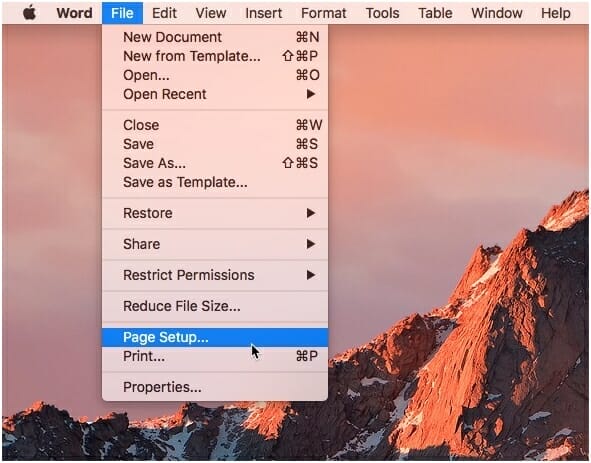Open the Edit menu
This screenshot has height=463, width=591.
tap(164, 13)
